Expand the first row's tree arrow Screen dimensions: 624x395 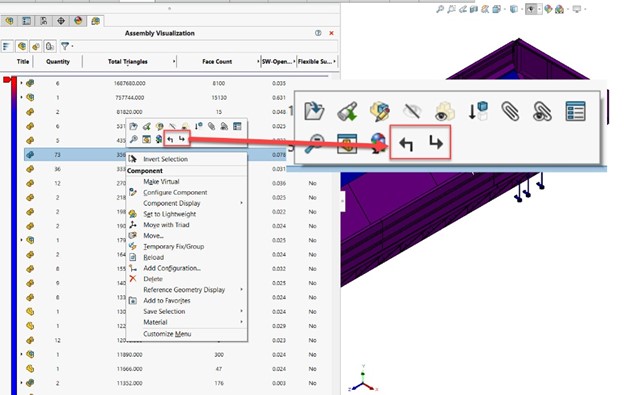coord(21,83)
